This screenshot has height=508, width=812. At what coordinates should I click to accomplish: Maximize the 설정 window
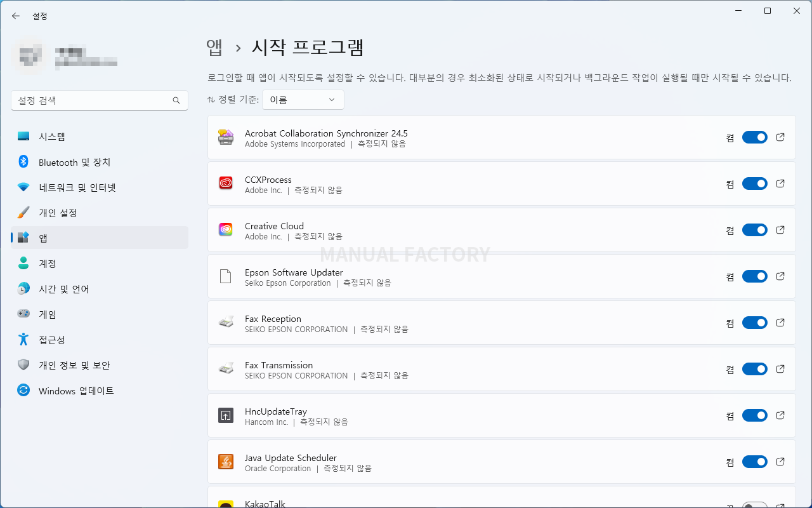click(x=768, y=11)
